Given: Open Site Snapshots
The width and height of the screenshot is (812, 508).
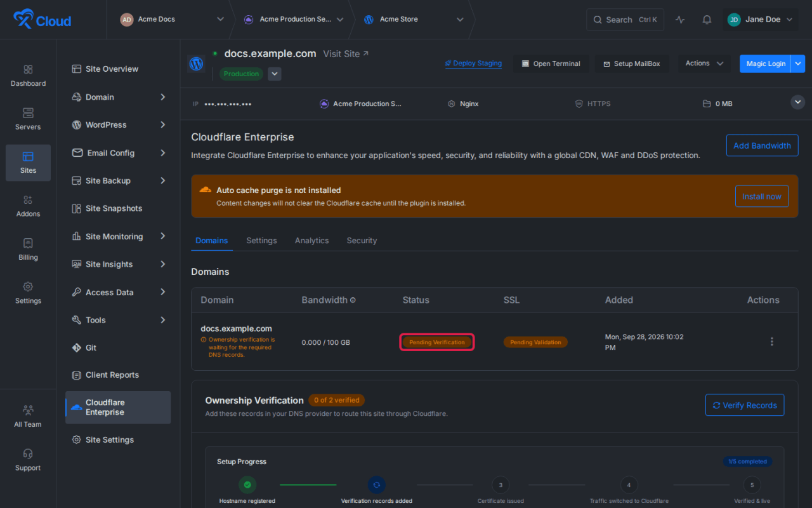Looking at the screenshot, I should 118,208.
